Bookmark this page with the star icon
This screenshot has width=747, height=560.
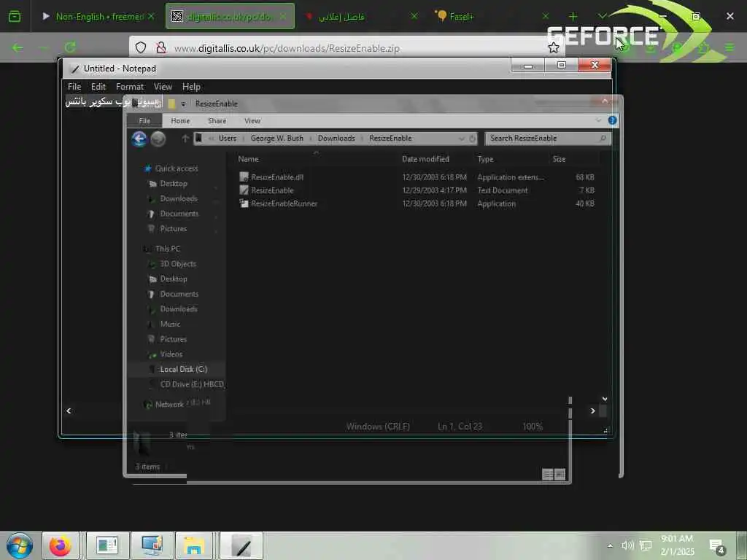[553, 47]
